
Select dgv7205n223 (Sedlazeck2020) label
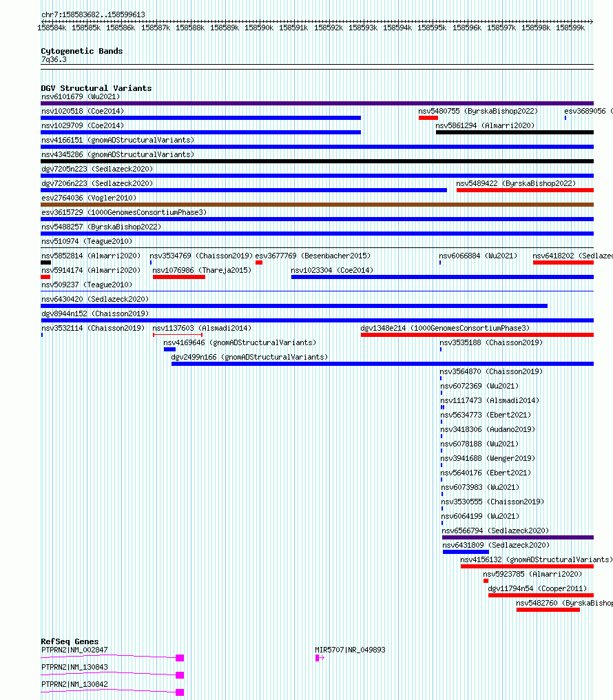(97, 169)
